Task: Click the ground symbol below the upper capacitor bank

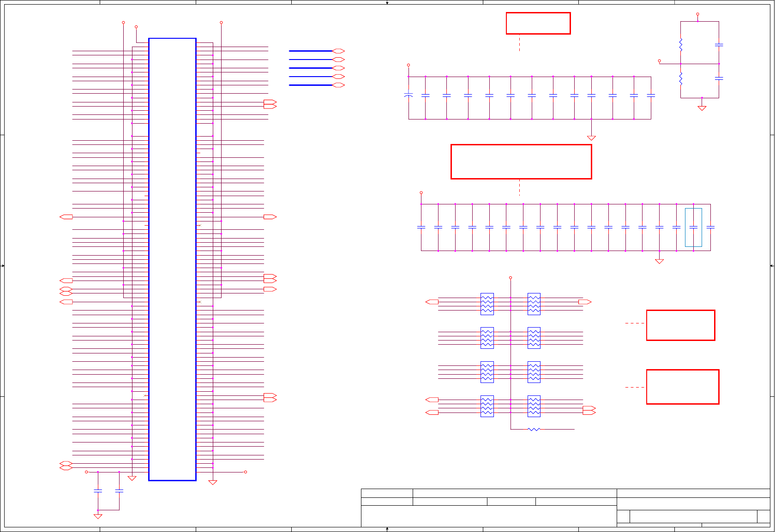Action: click(x=591, y=138)
